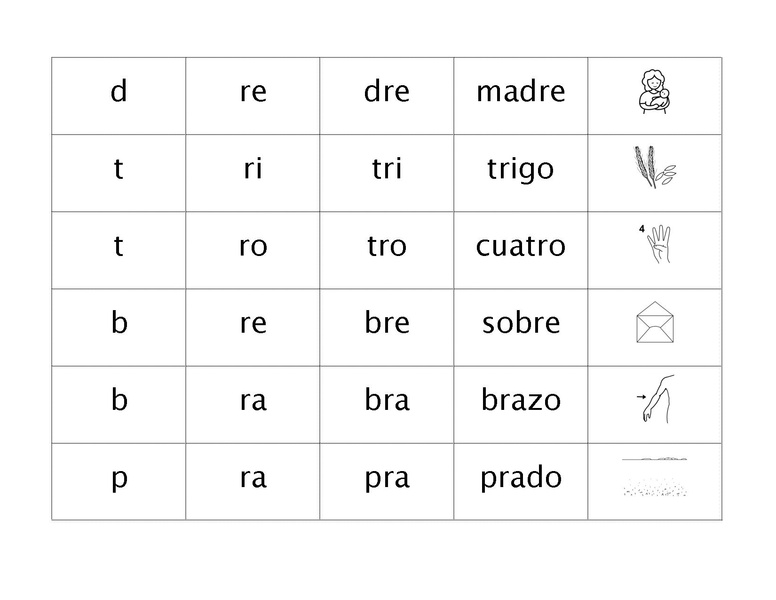The width and height of the screenshot is (776, 600).
Task: Select the word brazo
Action: tap(521, 400)
